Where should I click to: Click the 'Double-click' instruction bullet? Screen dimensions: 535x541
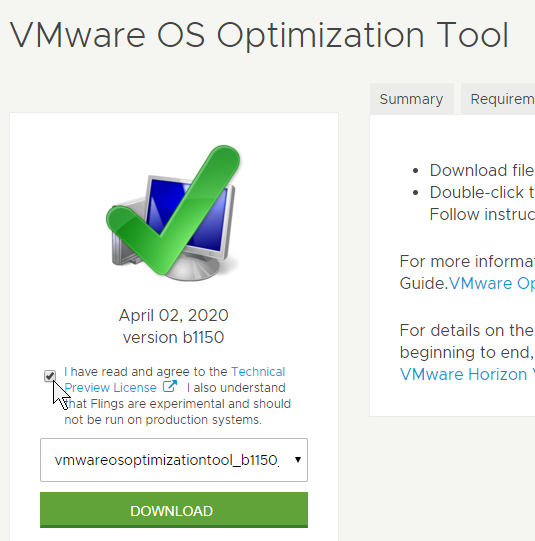[x=482, y=203]
